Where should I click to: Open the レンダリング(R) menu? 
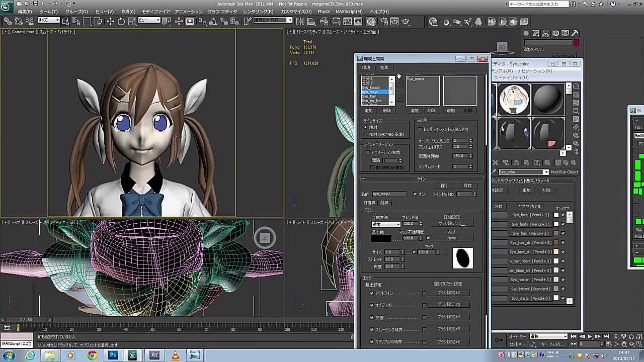pos(258,12)
